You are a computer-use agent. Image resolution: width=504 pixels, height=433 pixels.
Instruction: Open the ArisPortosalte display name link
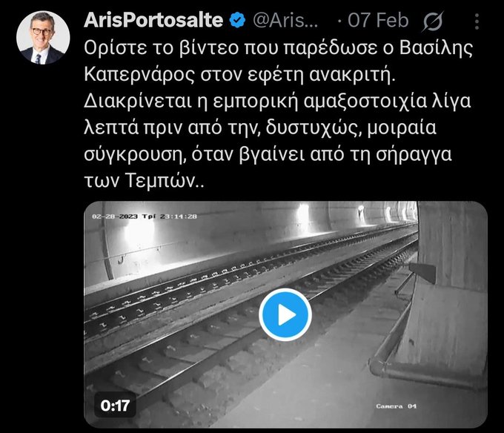(153, 20)
